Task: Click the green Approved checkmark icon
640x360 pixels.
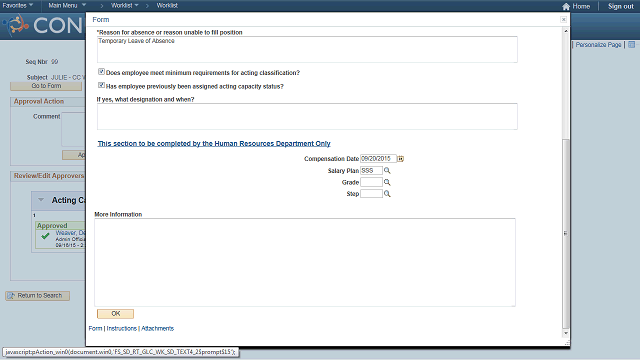Action: point(45,236)
